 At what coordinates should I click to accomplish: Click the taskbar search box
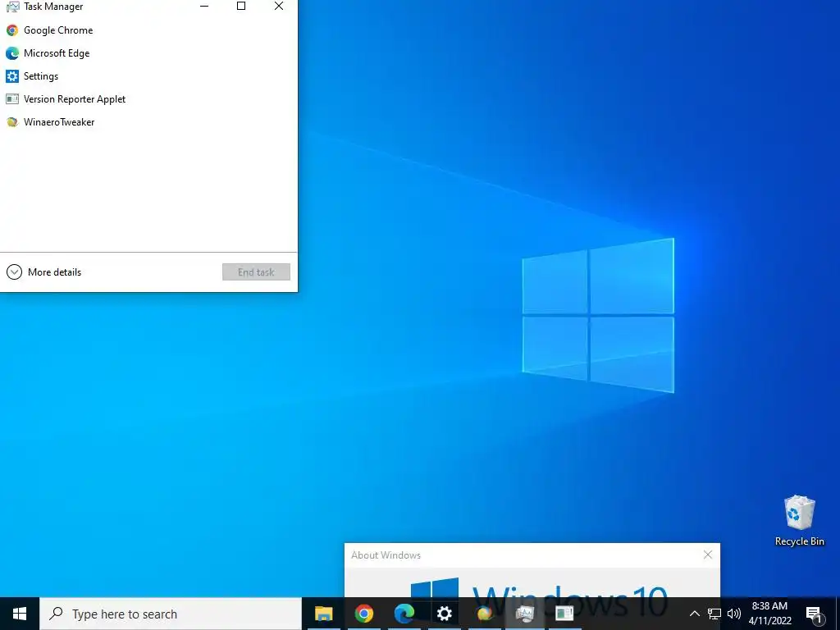tap(171, 614)
